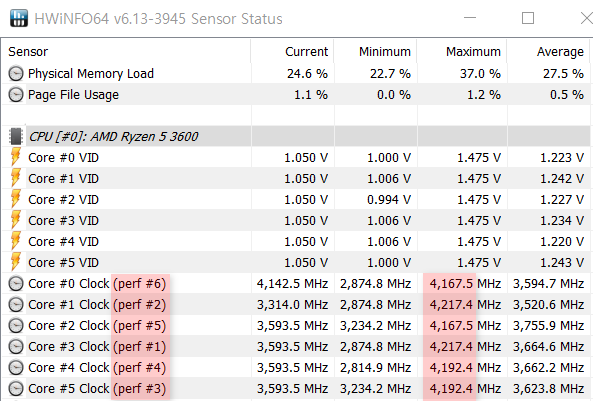Click the 1.242 V average for Core #1 VID
Image resolution: width=593 pixels, height=401 pixels.
[562, 179]
